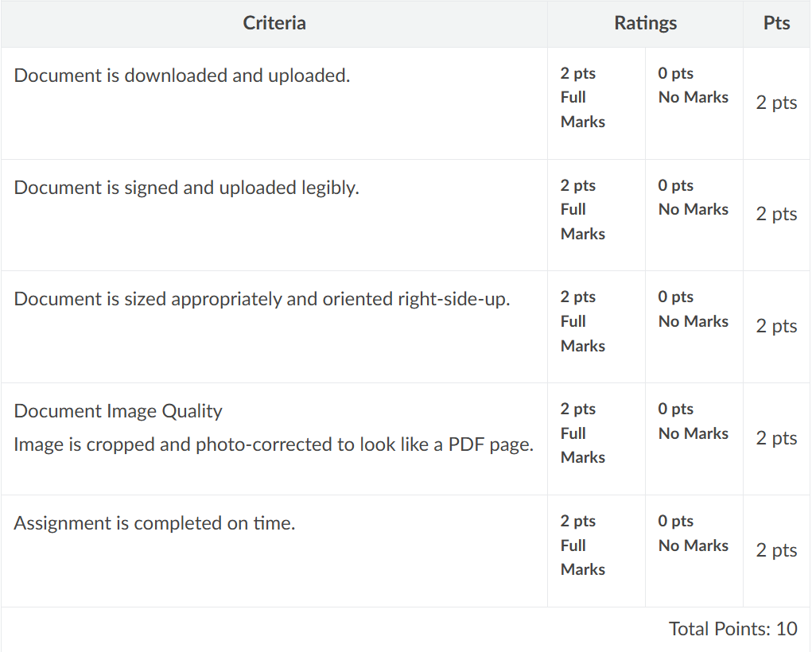Pick No Marks for Document Image Quality
This screenshot has height=652, width=812.
coord(693,421)
